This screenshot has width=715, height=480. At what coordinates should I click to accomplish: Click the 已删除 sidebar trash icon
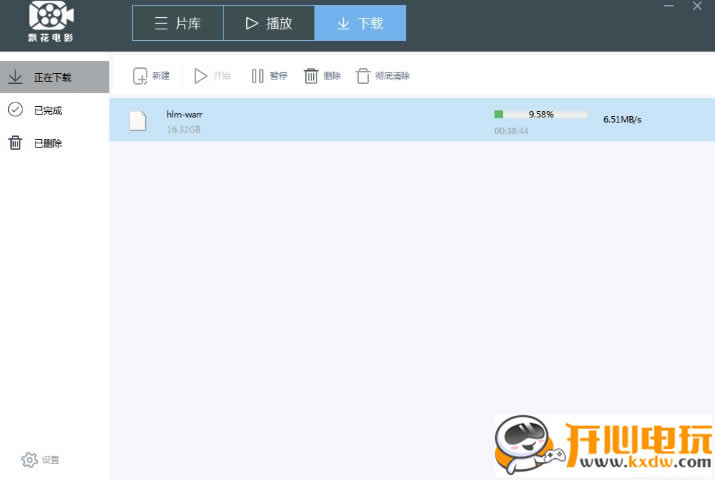pos(15,143)
